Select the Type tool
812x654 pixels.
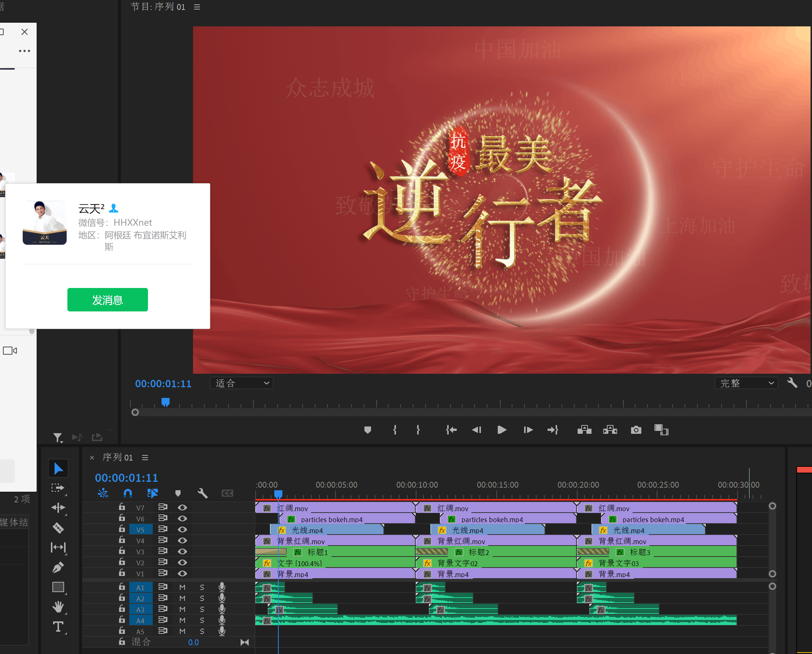coord(58,627)
